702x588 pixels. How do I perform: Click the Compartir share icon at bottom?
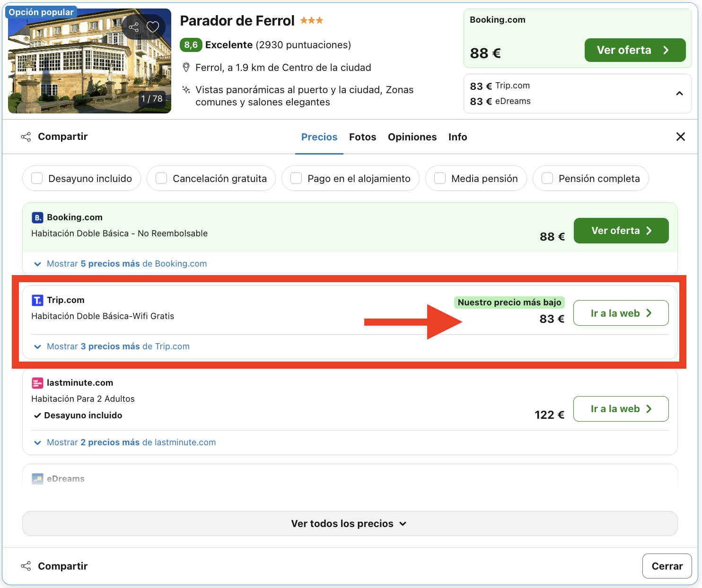click(x=27, y=566)
